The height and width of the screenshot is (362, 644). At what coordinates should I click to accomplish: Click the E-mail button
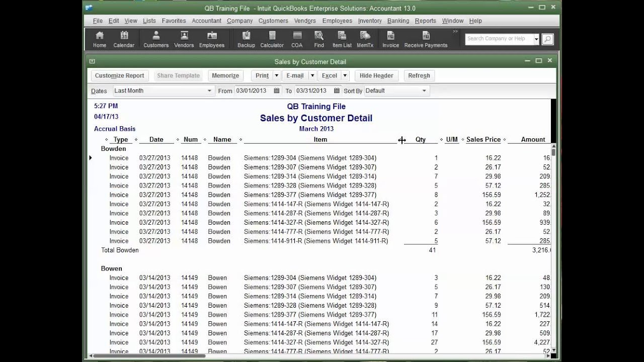(295, 75)
